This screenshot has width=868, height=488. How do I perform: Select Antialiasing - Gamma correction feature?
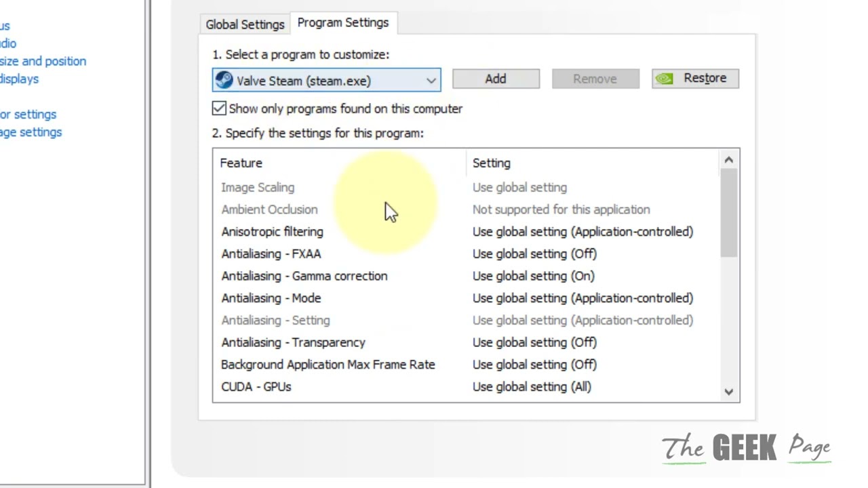[304, 276]
